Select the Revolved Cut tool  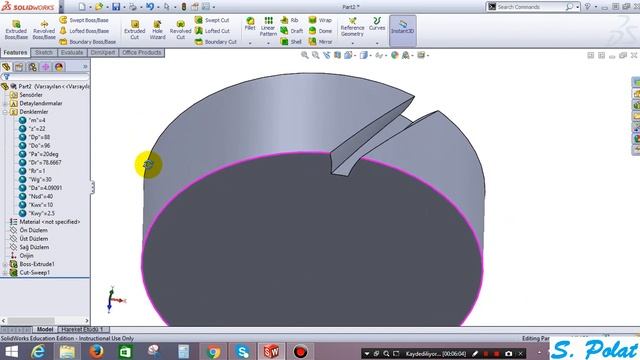(180, 30)
